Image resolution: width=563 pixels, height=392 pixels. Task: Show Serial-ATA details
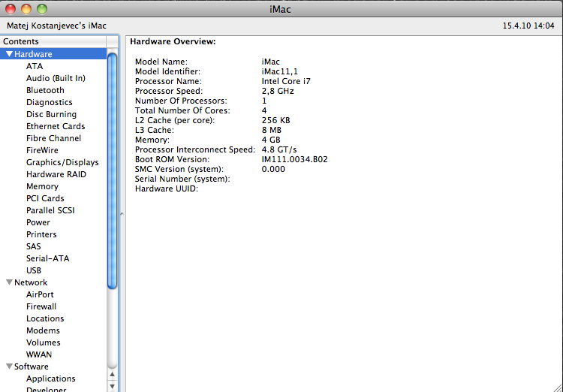tap(48, 258)
